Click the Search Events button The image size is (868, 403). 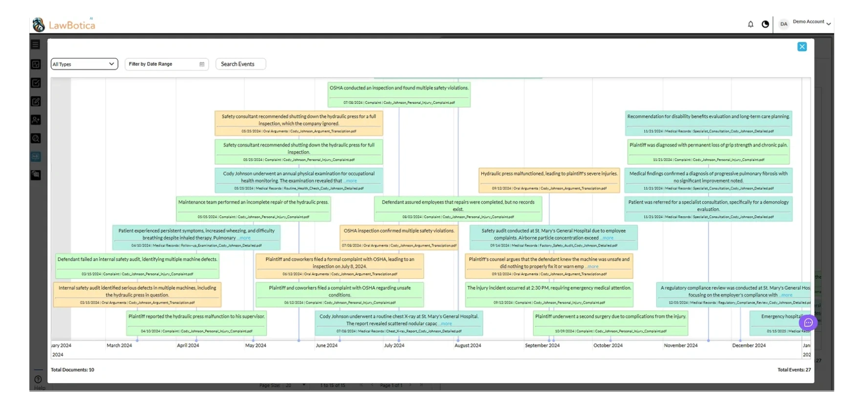[240, 64]
